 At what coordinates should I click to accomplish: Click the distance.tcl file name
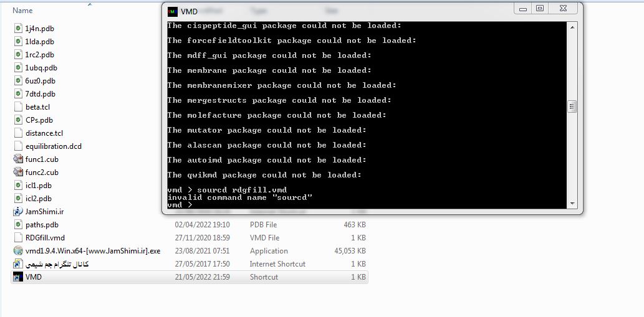click(44, 133)
